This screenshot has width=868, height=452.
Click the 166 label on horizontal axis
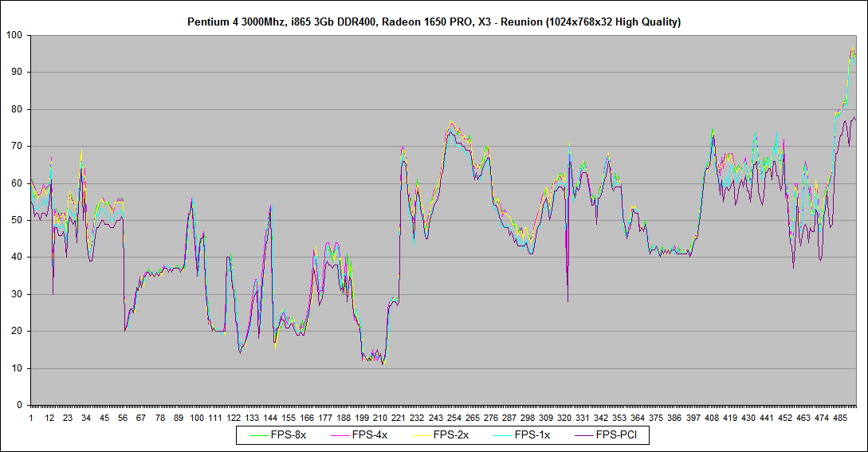coord(307,419)
